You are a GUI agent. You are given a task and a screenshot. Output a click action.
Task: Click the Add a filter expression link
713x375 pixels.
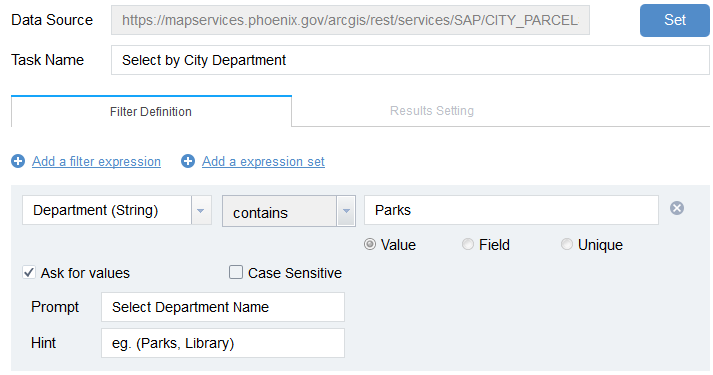[96, 161]
